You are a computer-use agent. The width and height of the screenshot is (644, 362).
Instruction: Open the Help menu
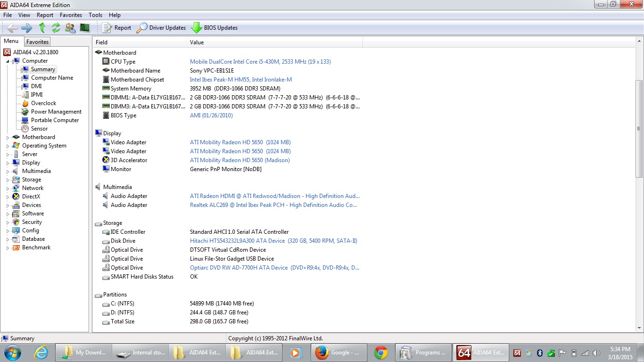coord(115,15)
